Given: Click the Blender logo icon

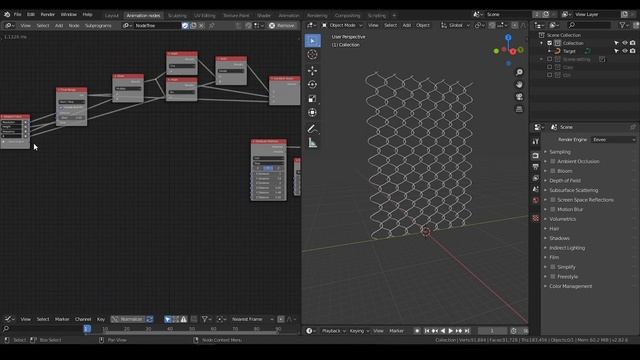Looking at the screenshot, I should click(7, 14).
